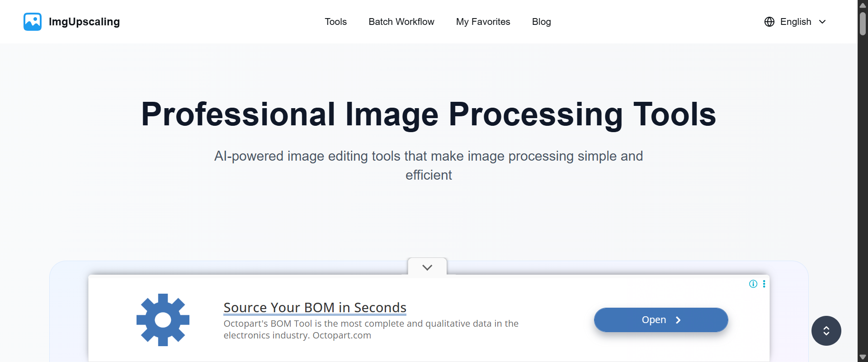Open the Tools menu
Screen dimensions: 868x362
(335, 22)
